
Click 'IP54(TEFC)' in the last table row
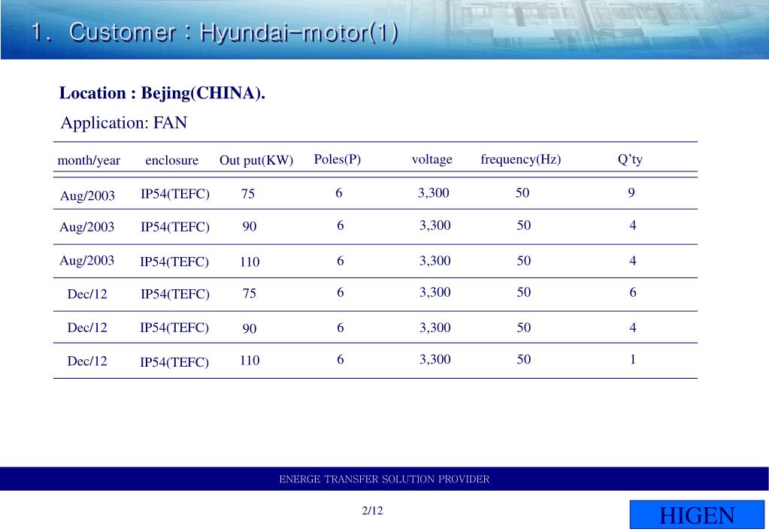[x=174, y=362]
